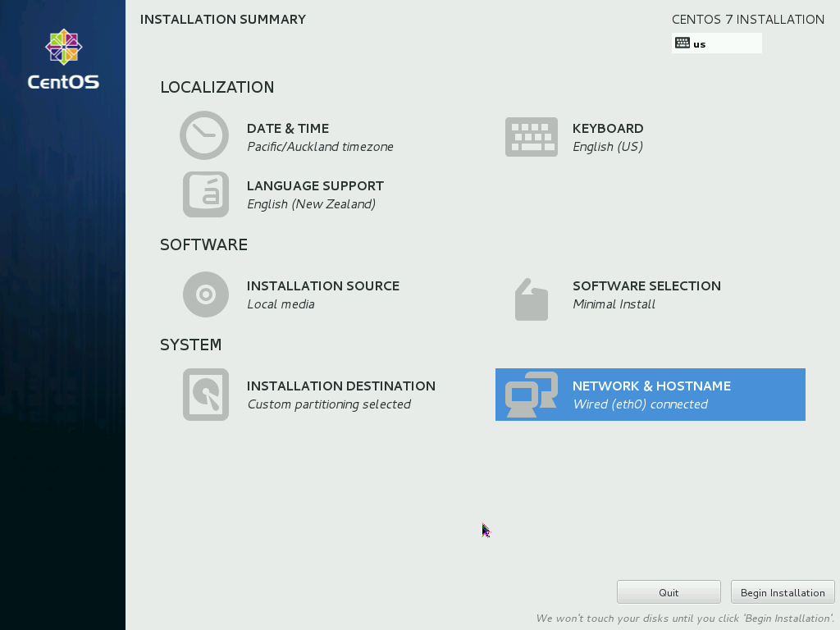Click the Quit button
This screenshot has height=630, width=840.
tap(669, 592)
